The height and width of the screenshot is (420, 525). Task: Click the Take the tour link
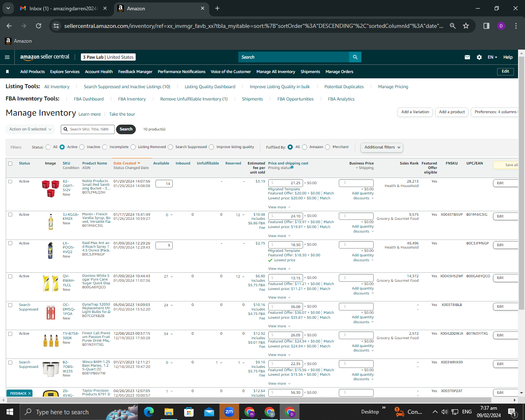122,114
